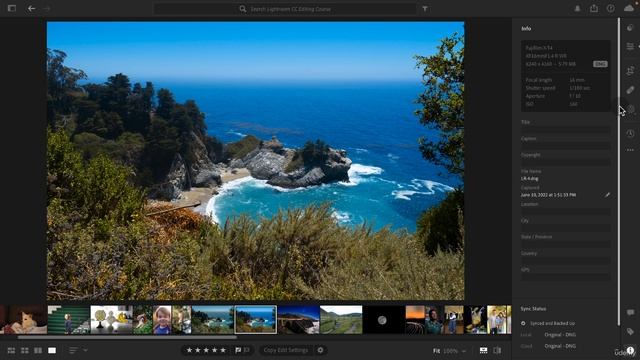Go back with the left arrow
This screenshot has width=640, height=360.
(31, 8)
